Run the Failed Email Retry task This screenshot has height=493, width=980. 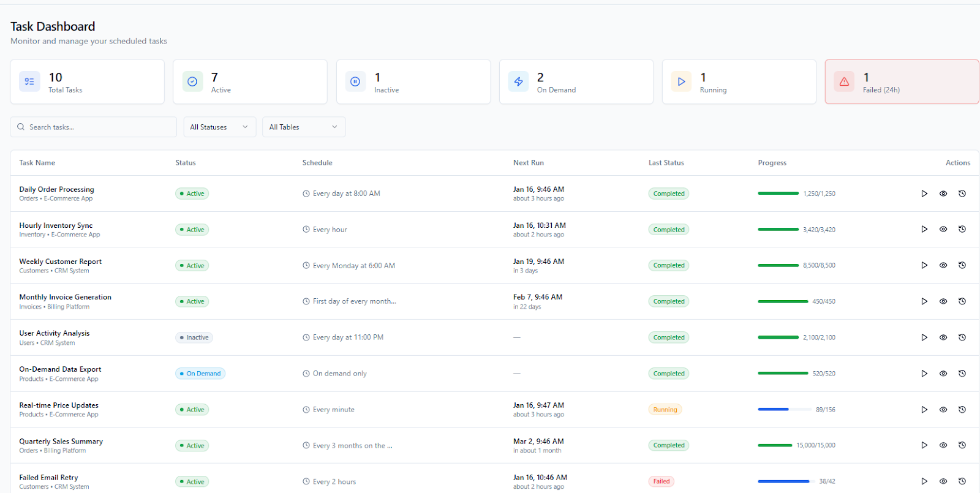pyautogui.click(x=924, y=481)
